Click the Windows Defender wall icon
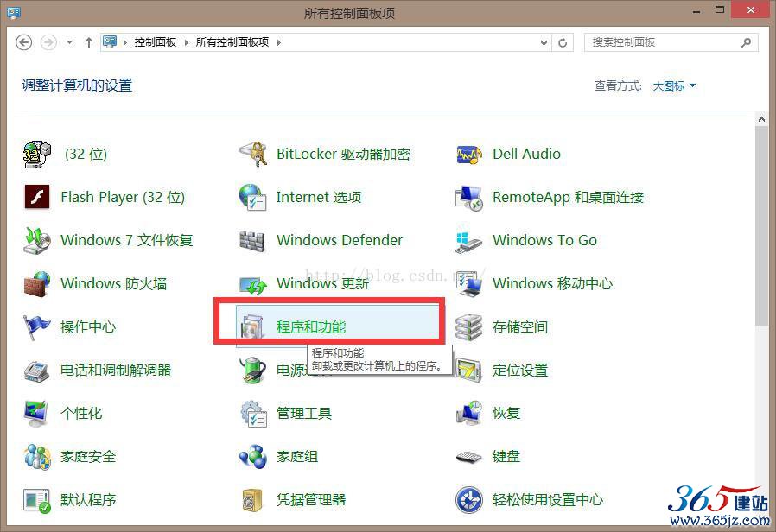The height and width of the screenshot is (532, 776). [x=252, y=241]
